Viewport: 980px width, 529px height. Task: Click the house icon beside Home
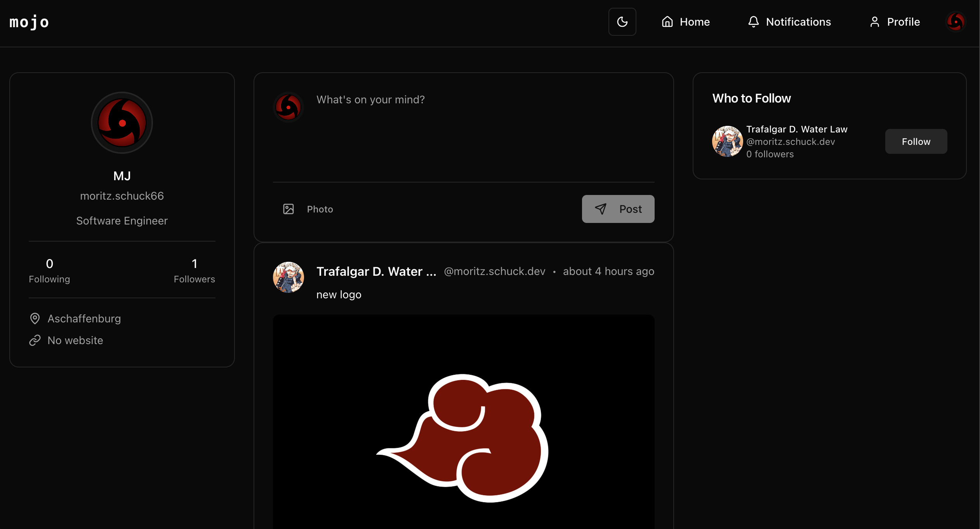[x=667, y=22]
